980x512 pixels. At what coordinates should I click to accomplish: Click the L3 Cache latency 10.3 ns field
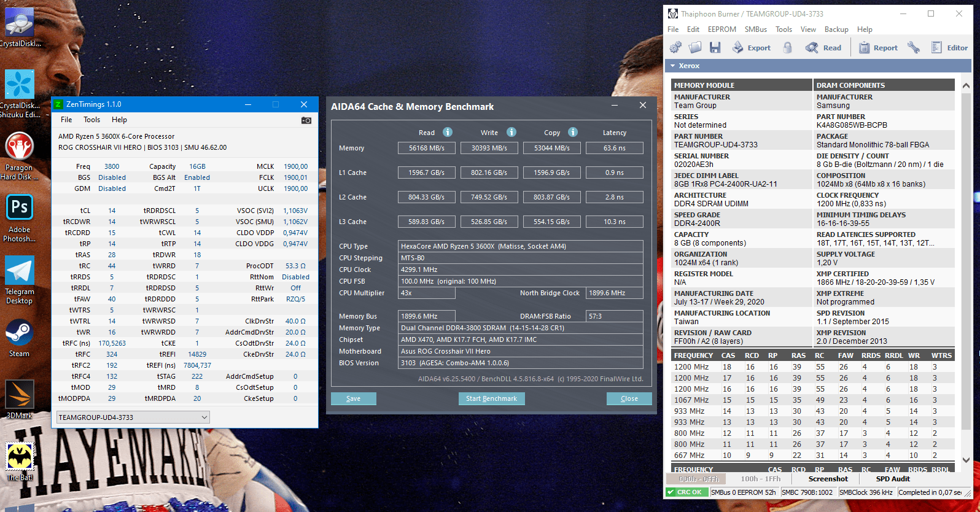(615, 222)
